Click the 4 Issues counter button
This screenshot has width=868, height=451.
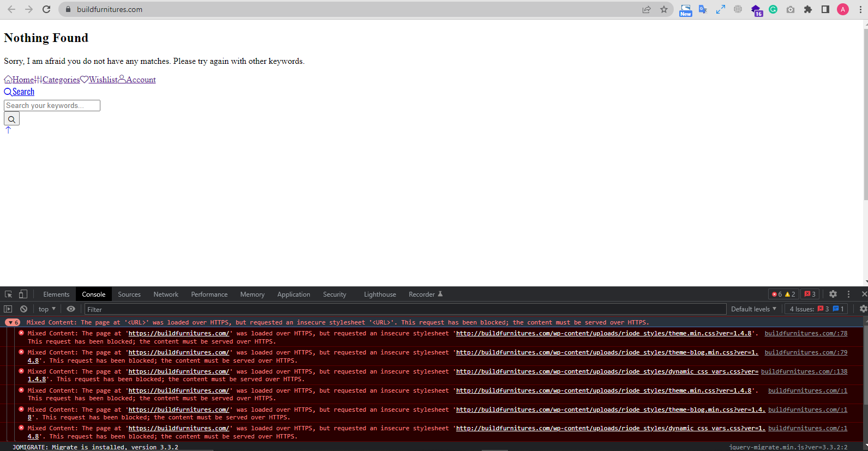[817, 309]
